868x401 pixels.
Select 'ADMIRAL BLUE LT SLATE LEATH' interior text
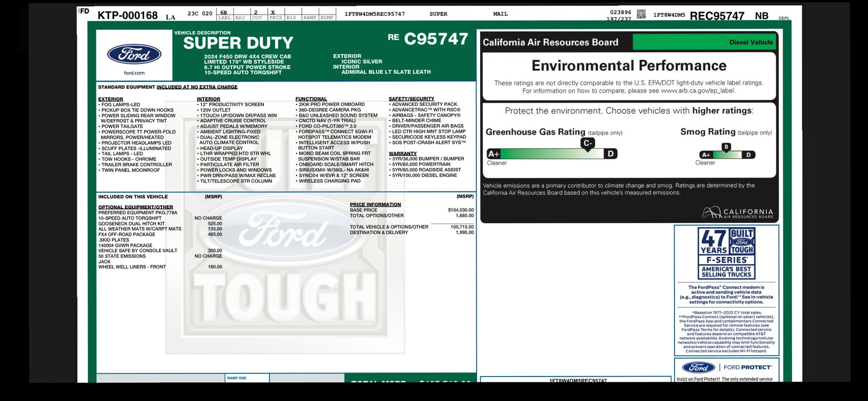click(386, 72)
